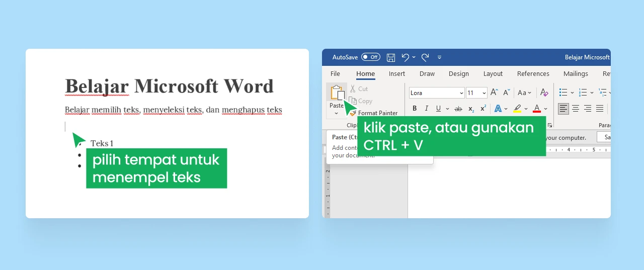Screen dimensions: 644x270
Task: Click the Paste clipboard icon
Action: coord(337,93)
